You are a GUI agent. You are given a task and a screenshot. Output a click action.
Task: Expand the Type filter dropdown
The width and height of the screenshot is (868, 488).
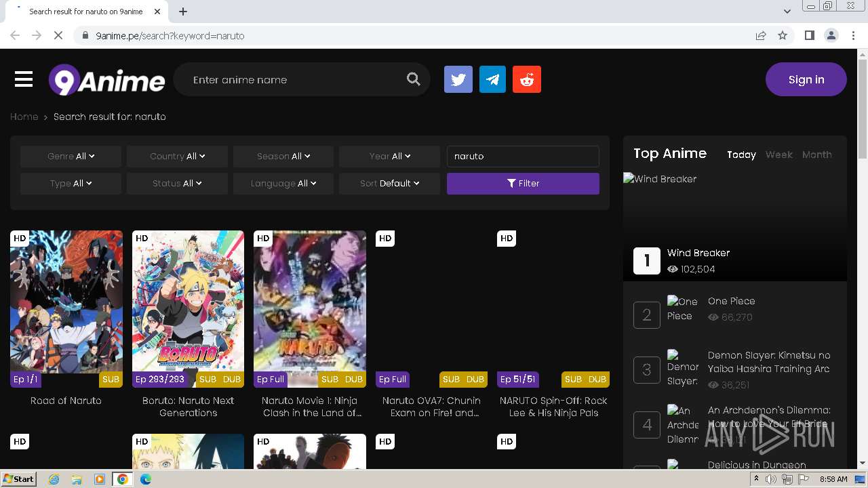71,183
